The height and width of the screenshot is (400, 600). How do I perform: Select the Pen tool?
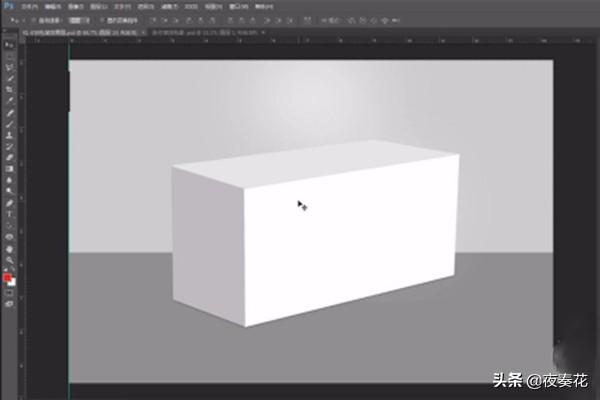10,203
